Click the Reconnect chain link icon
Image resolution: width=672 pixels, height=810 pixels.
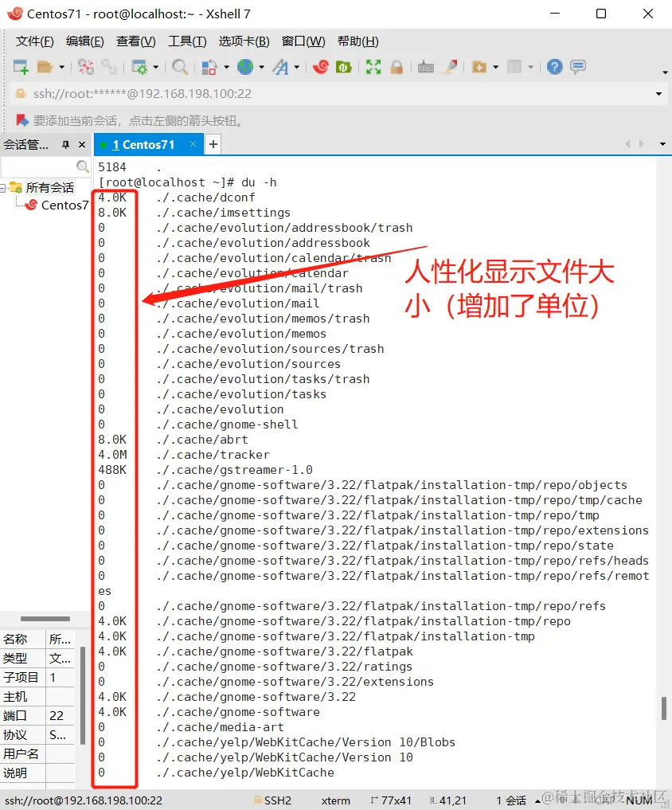coord(110,67)
